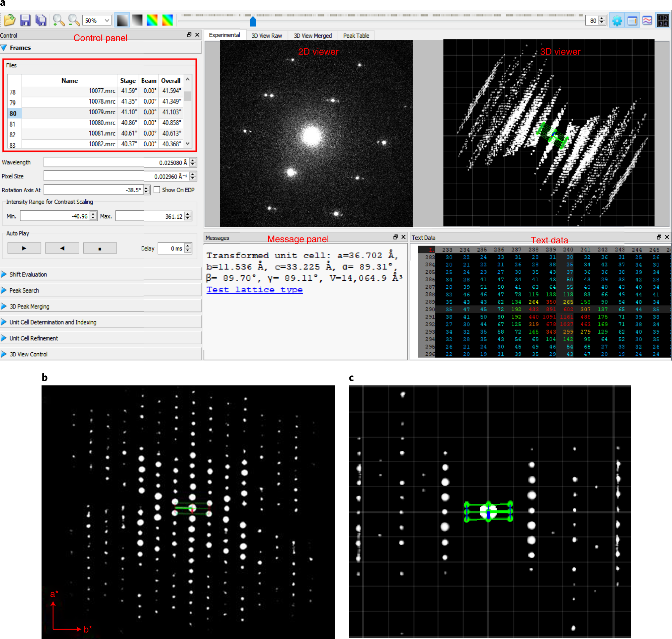Float the Control panel
Viewport: 672px width, 639px height.
click(x=189, y=35)
